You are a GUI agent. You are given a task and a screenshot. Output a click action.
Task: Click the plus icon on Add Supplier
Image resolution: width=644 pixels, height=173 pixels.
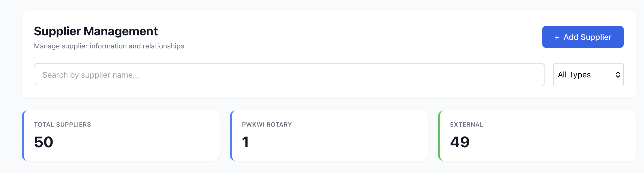(557, 37)
